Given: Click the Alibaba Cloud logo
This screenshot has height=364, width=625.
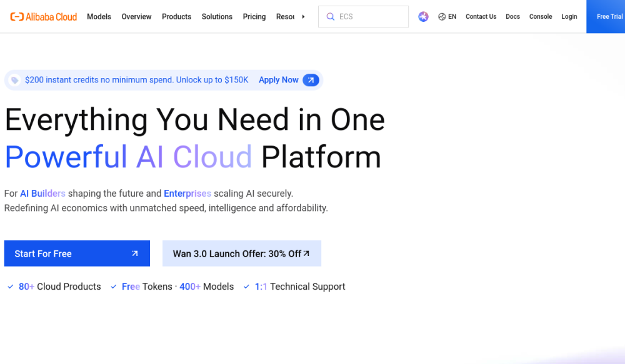Looking at the screenshot, I should [44, 17].
